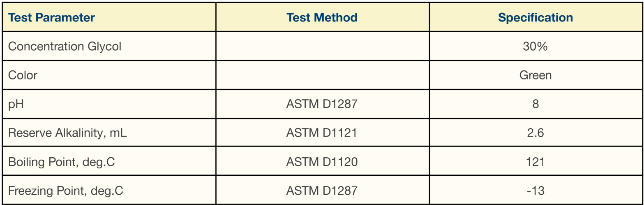Click the Reserve Alkalinity, mL cell
This screenshot has width=644, height=205.
pos(109,133)
